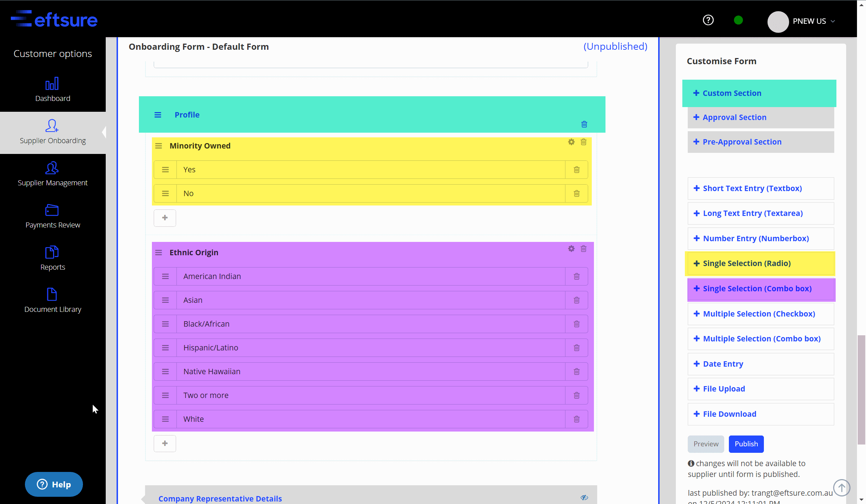Click the PNEW US user avatar
The width and height of the screenshot is (866, 504).
click(x=778, y=22)
